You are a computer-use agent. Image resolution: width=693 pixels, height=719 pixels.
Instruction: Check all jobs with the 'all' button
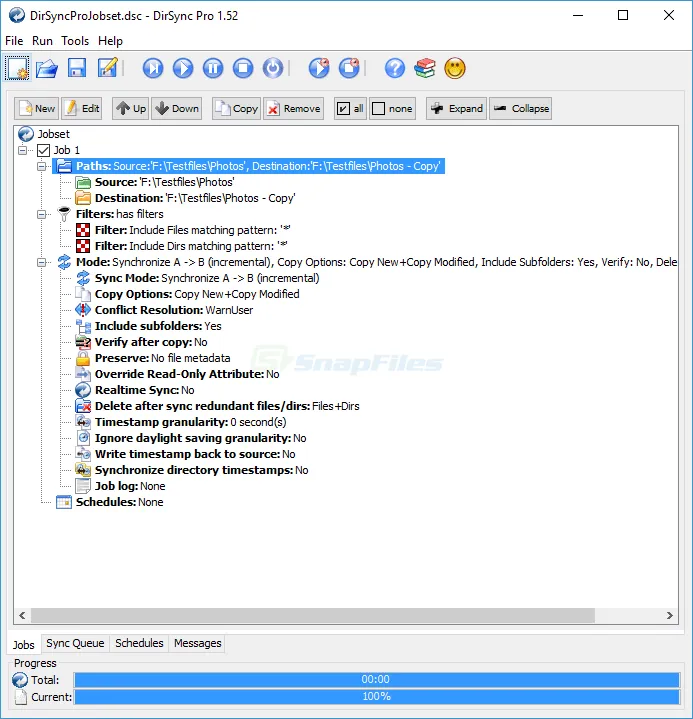click(350, 109)
